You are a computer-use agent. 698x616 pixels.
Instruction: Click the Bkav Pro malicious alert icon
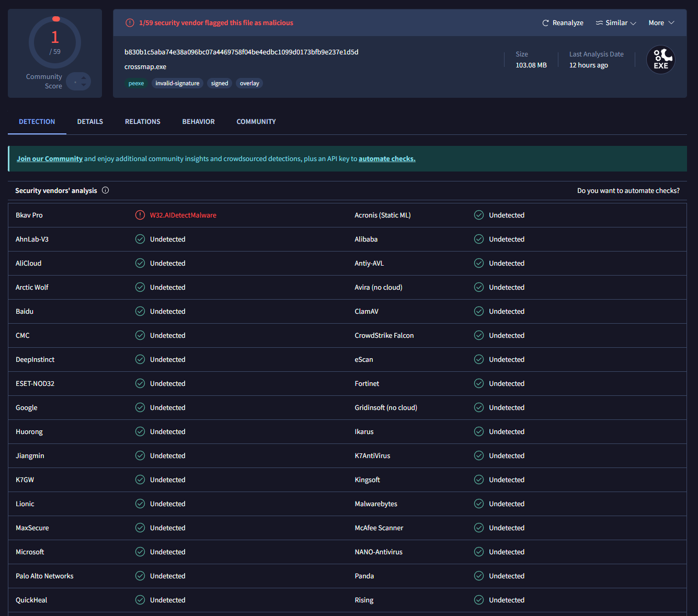(x=140, y=215)
